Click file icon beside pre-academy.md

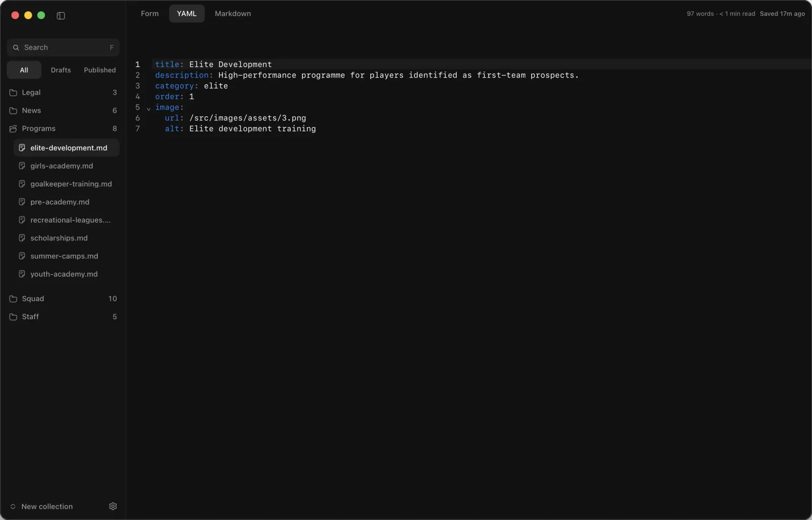(x=22, y=202)
